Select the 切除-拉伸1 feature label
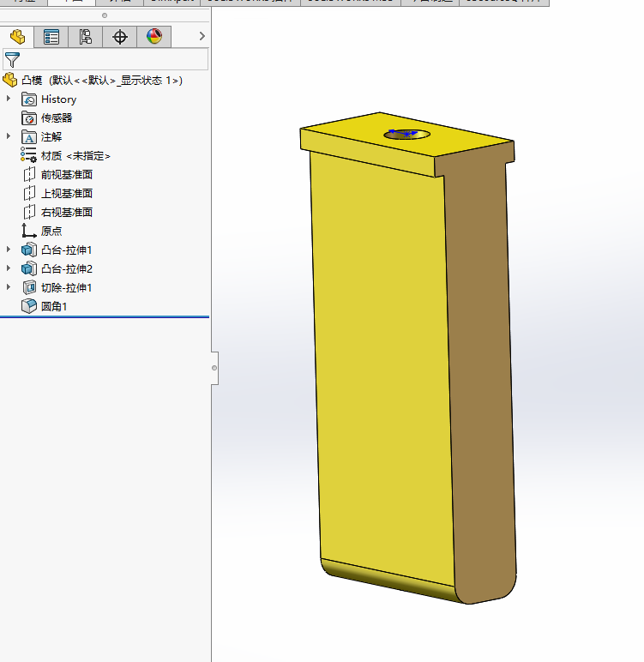This screenshot has width=644, height=662. click(66, 287)
